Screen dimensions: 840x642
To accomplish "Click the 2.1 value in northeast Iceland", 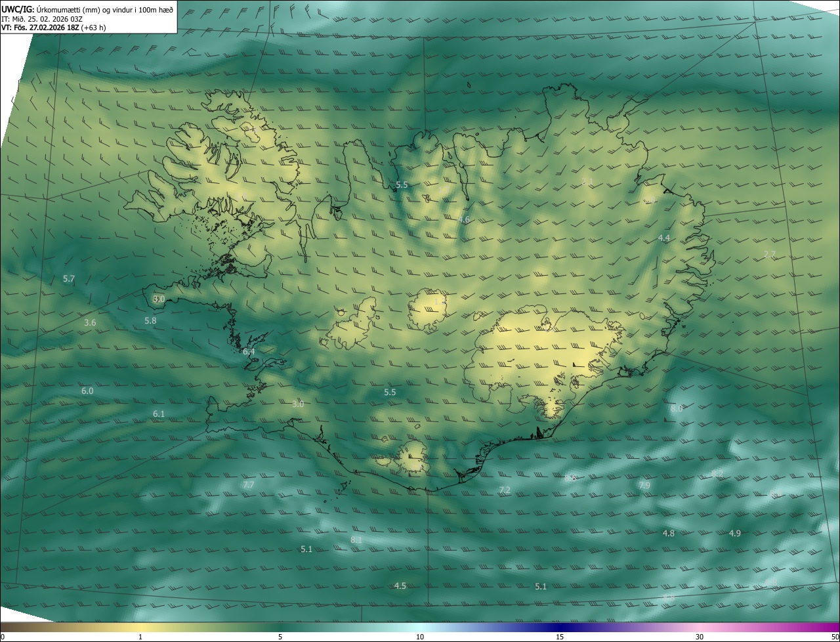I will tap(587, 182).
